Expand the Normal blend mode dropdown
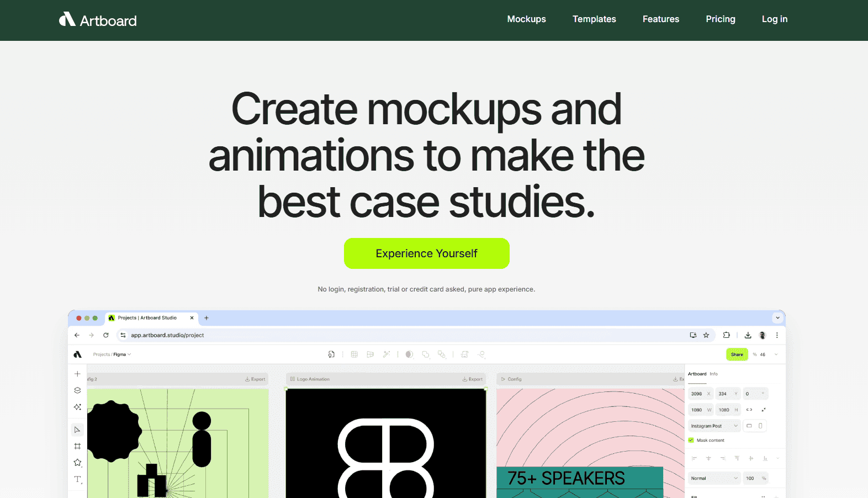Viewport: 868px width, 498px height. pos(714,478)
